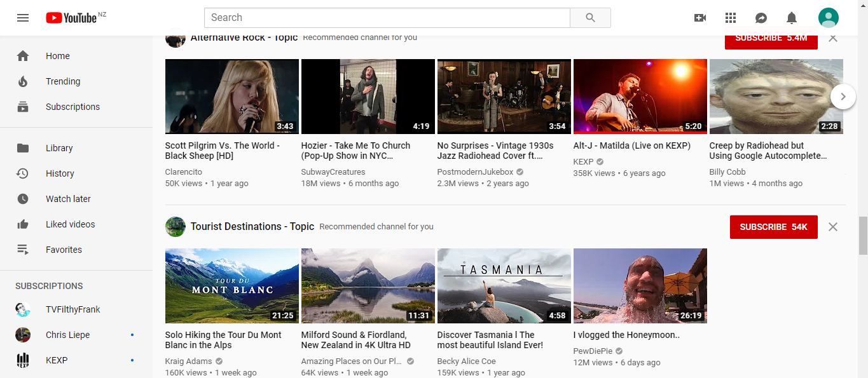Click the YouTube logo

(71, 18)
